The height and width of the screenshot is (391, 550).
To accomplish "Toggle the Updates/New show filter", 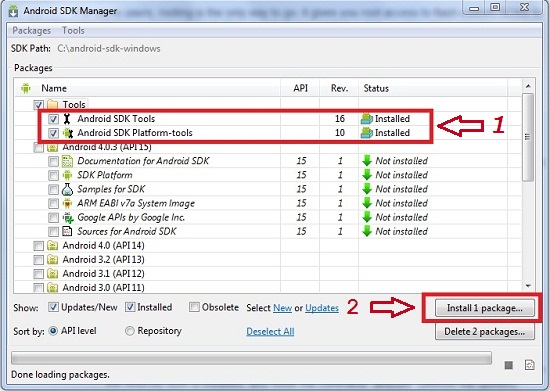I will pyautogui.click(x=53, y=307).
